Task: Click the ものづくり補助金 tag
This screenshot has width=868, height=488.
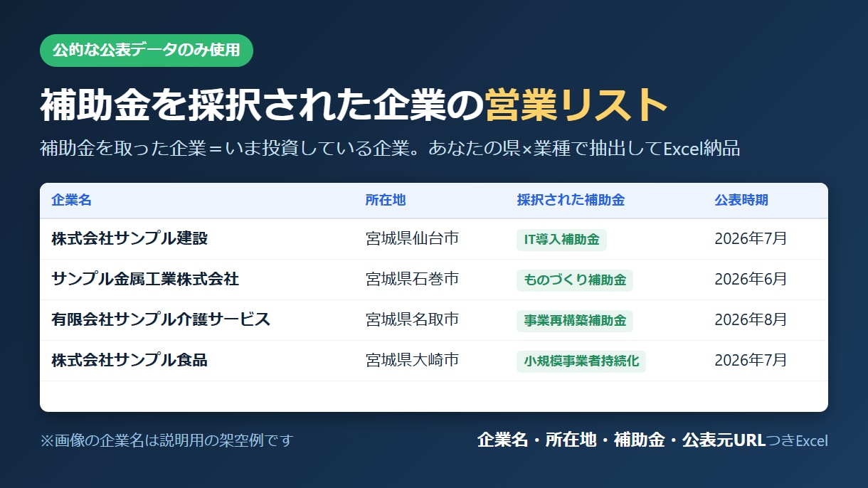Action: click(575, 280)
